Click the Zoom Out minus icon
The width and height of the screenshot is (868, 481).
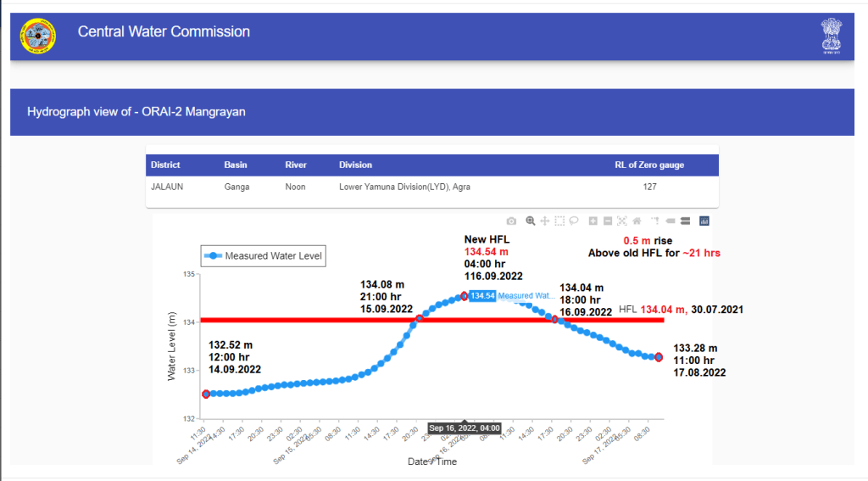click(x=608, y=221)
